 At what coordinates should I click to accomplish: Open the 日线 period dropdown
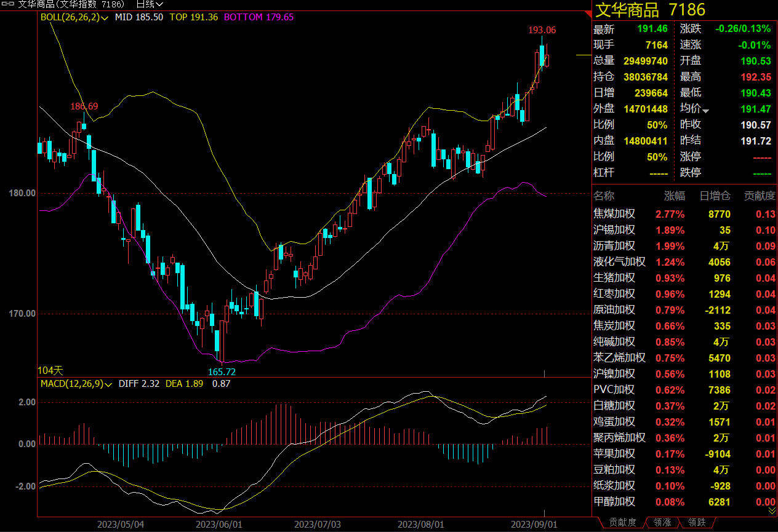pos(149,4)
